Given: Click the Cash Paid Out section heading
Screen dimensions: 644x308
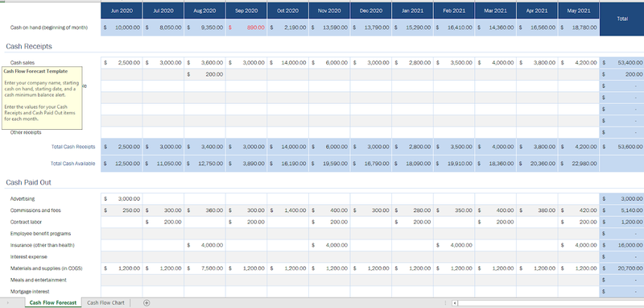Looking at the screenshot, I should click(28, 182).
